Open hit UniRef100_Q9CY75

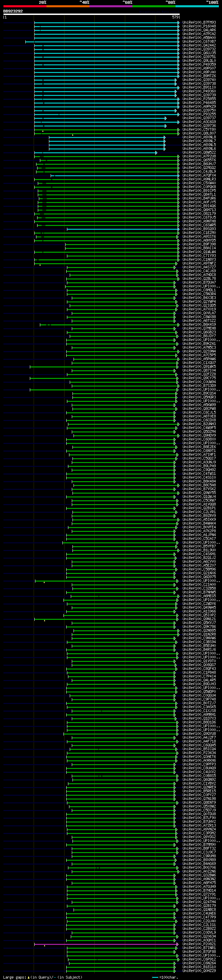click(199, 378)
